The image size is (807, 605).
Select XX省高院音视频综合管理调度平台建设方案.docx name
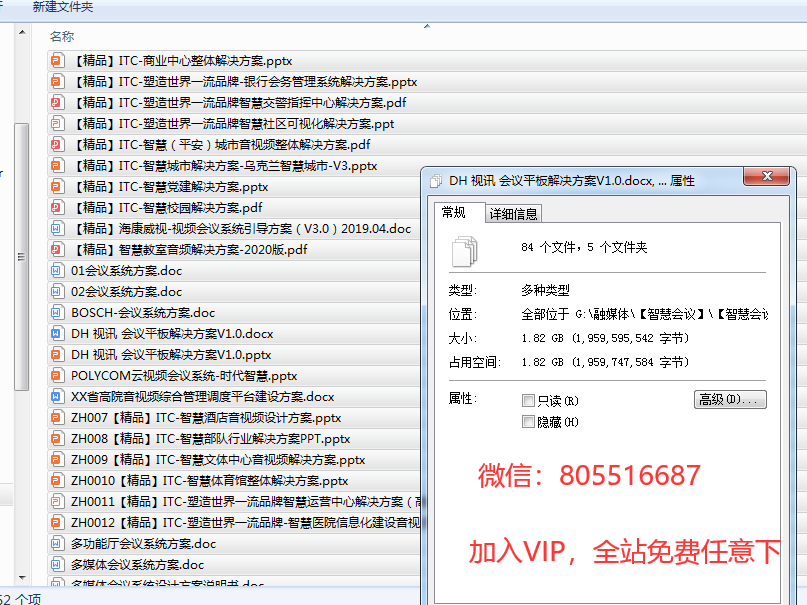coord(203,397)
